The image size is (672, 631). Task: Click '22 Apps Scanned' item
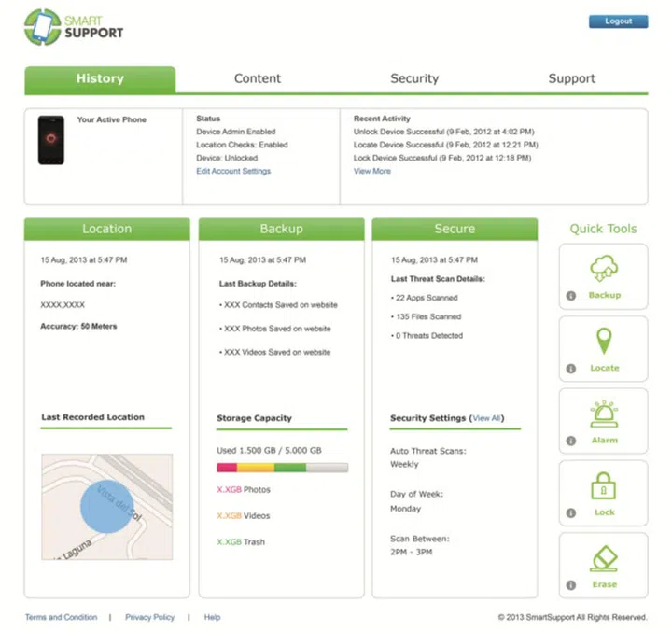point(425,298)
